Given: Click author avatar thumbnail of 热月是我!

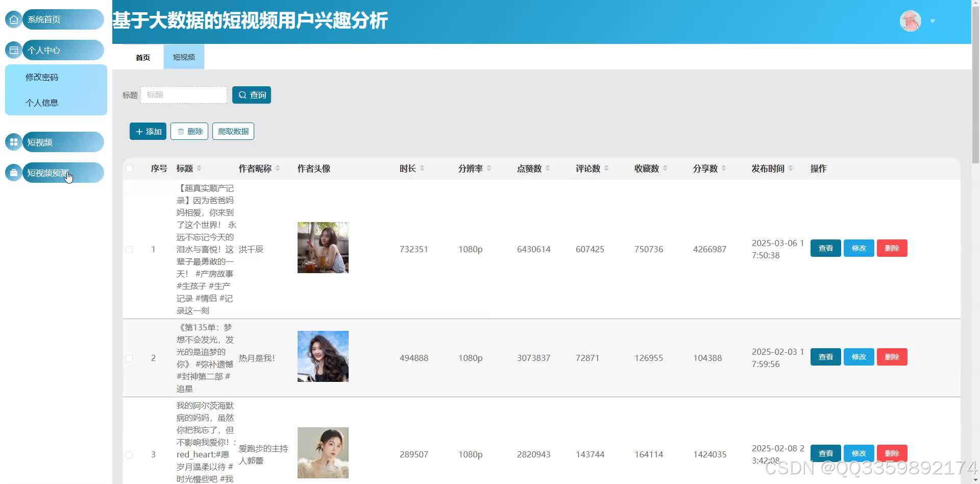Looking at the screenshot, I should point(323,356).
